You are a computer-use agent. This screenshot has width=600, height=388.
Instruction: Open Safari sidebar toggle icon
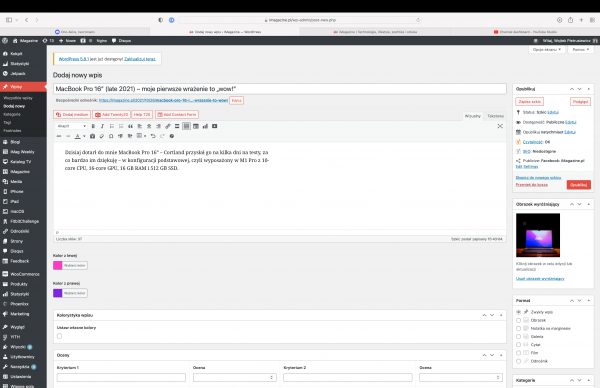9,20
